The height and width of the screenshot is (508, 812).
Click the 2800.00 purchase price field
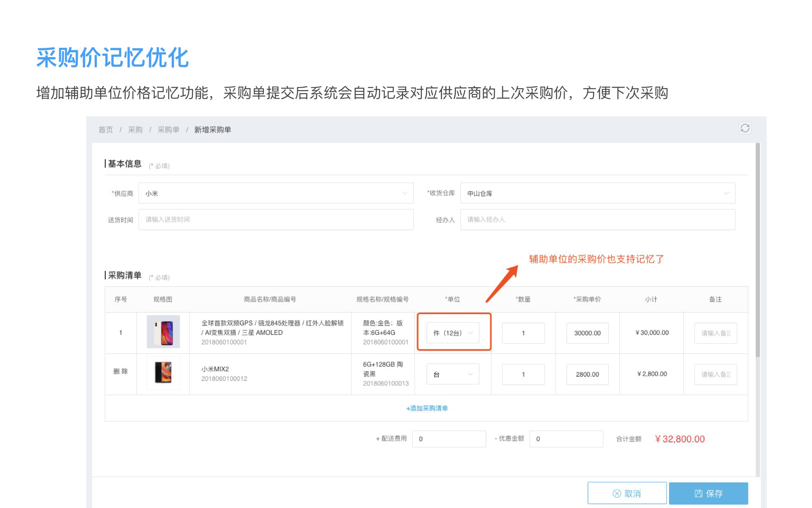[587, 374]
